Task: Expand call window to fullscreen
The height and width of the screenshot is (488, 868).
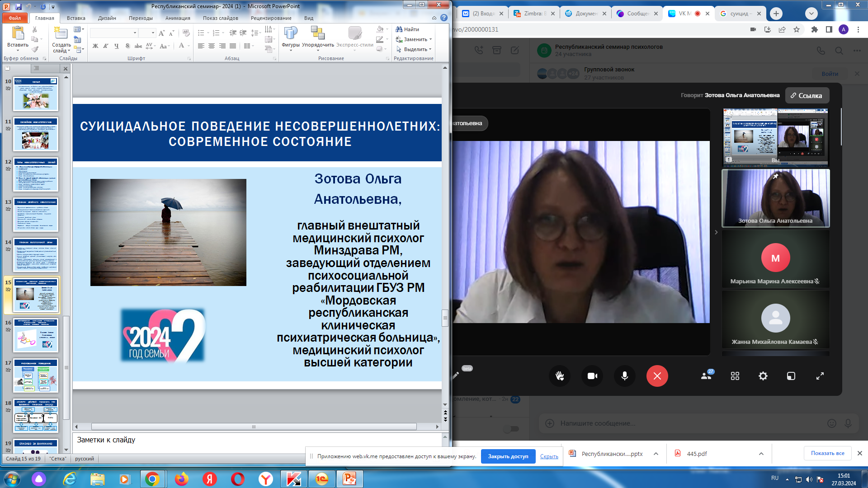Action: point(820,376)
